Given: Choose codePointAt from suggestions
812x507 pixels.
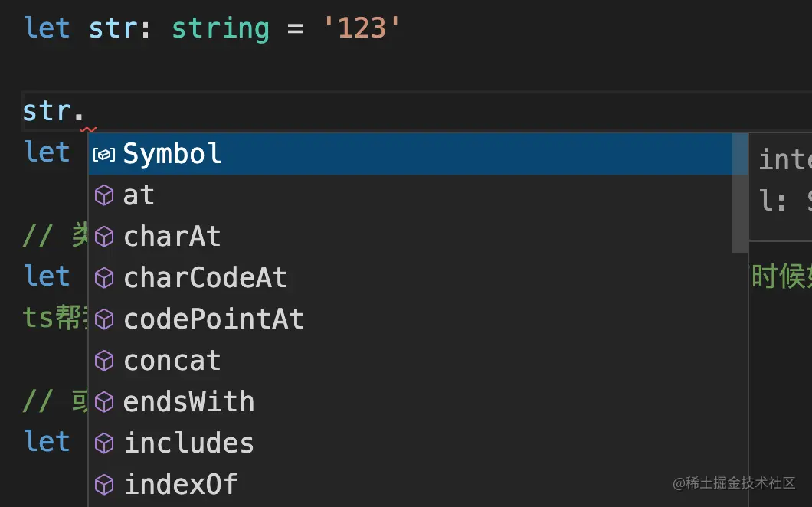Looking at the screenshot, I should coord(214,320).
